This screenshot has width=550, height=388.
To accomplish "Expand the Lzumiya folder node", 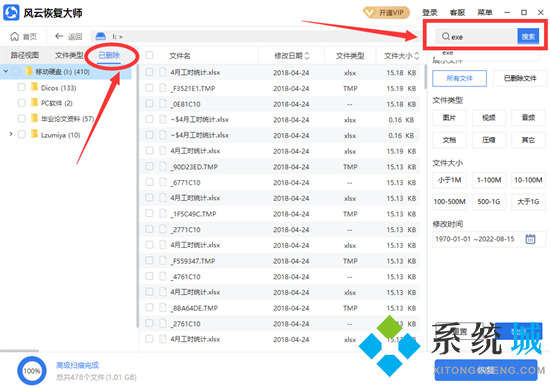I will pyautogui.click(x=11, y=134).
